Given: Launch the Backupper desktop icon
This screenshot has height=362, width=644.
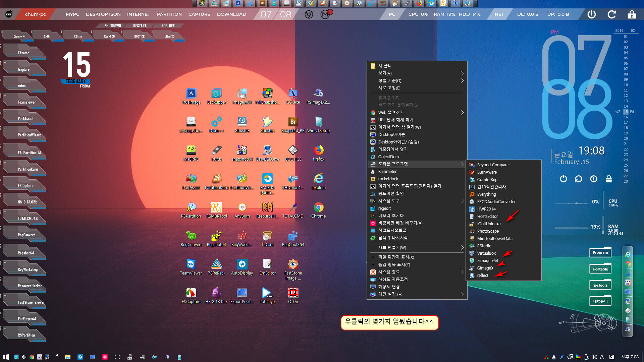Looking at the screenshot, I should pos(216,96).
